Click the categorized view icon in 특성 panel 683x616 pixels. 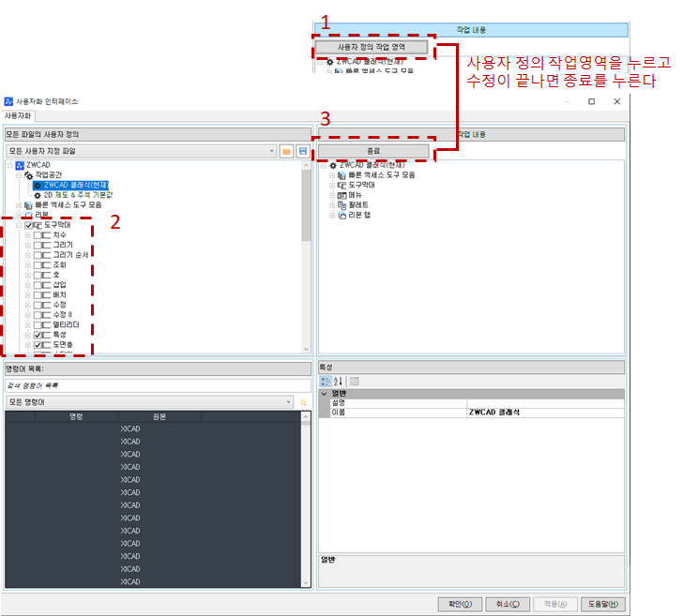pyautogui.click(x=326, y=382)
